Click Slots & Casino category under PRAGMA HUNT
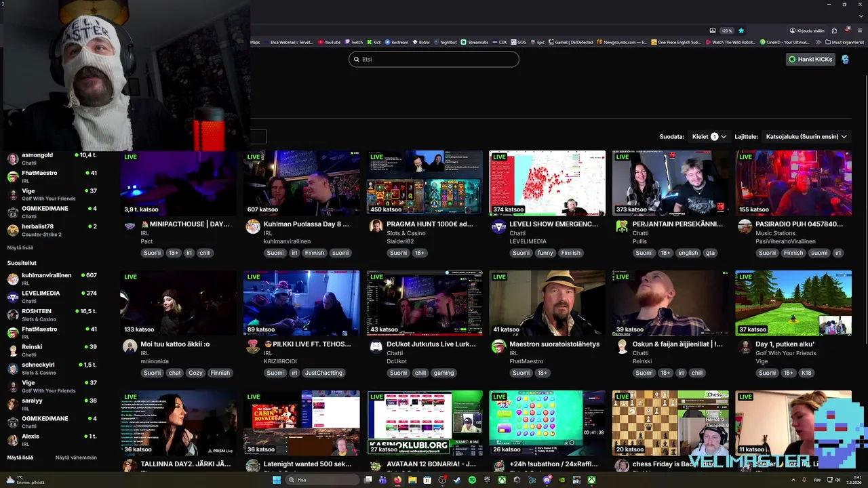This screenshot has width=868, height=488. click(x=406, y=233)
